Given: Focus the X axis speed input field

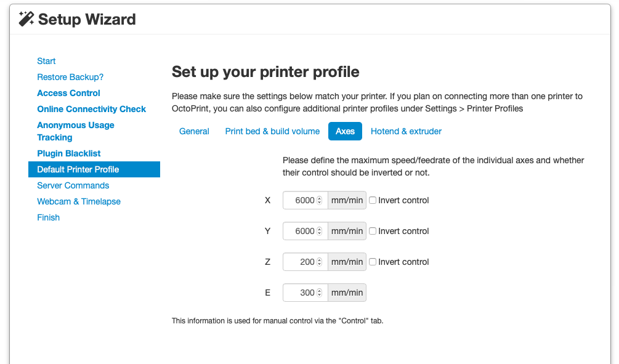Looking at the screenshot, I should [301, 200].
